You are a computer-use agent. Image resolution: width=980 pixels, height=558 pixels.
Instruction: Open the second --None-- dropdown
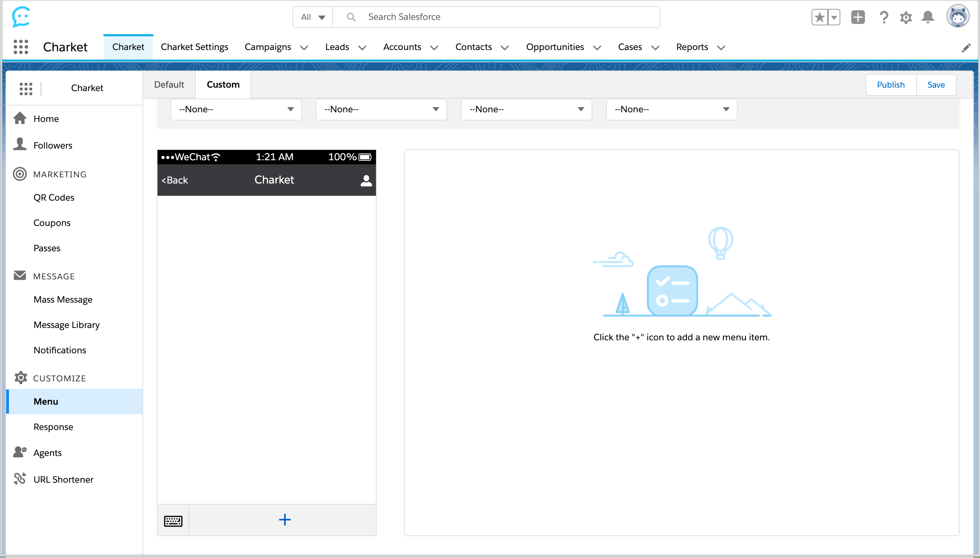381,110
